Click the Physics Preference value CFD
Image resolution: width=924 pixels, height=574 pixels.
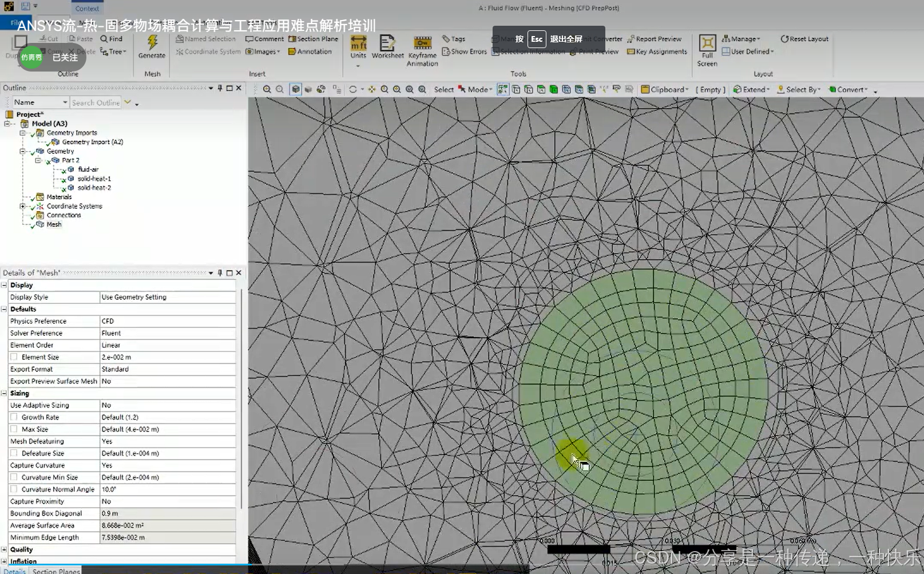168,321
